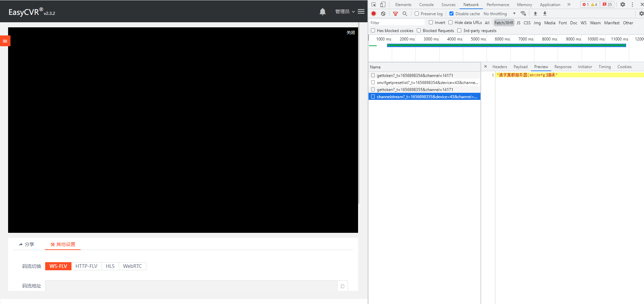The height and width of the screenshot is (304, 644).
Task: Click the error count badge showing 1
Action: (x=586, y=4)
